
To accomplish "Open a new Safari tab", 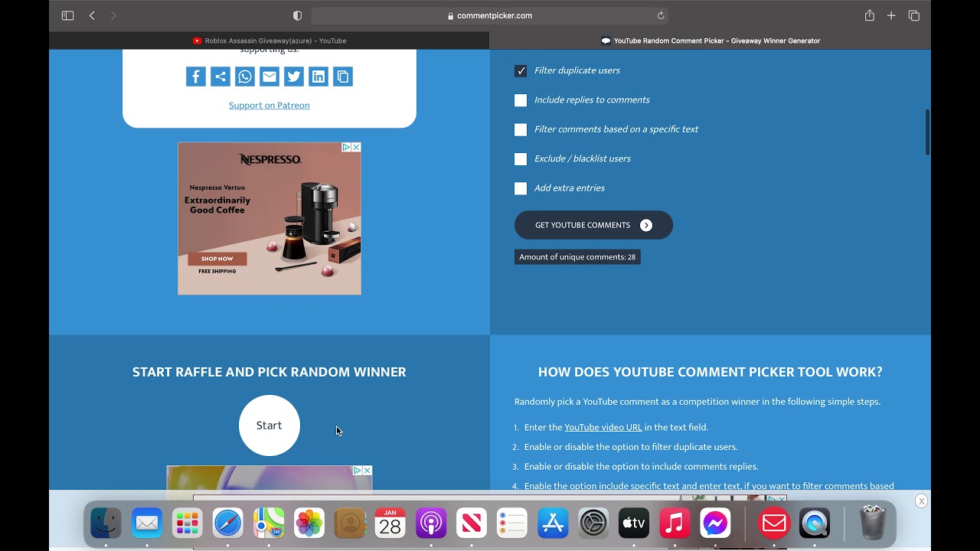I will click(891, 15).
